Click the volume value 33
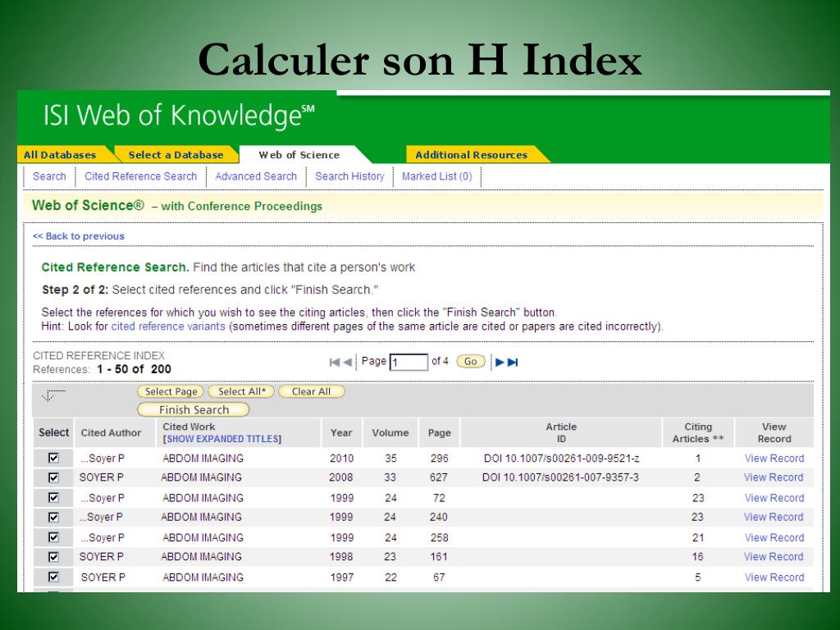Image resolution: width=840 pixels, height=630 pixels. click(x=390, y=477)
